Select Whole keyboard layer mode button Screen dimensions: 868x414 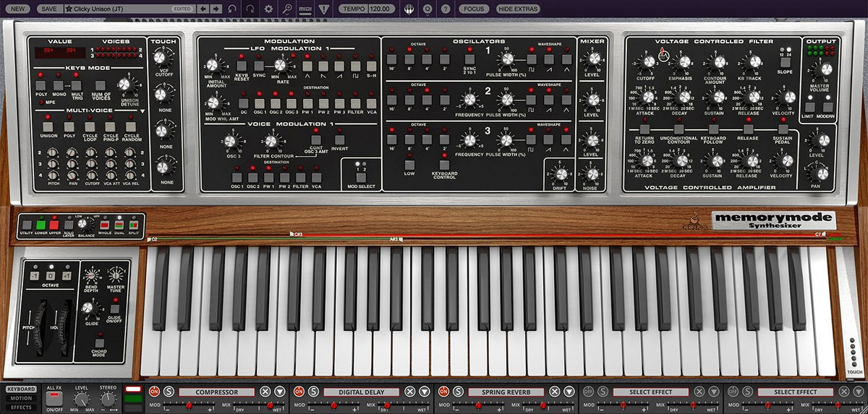[104, 225]
